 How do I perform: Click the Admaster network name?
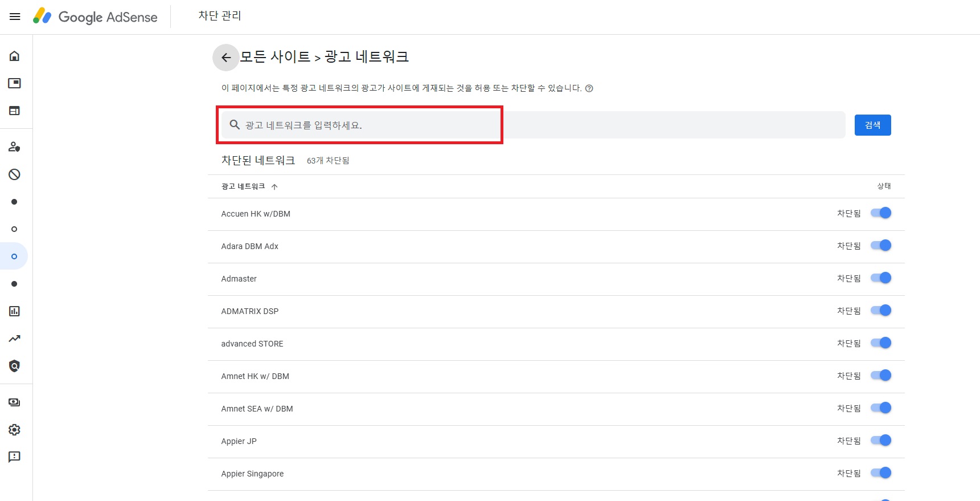pos(239,279)
